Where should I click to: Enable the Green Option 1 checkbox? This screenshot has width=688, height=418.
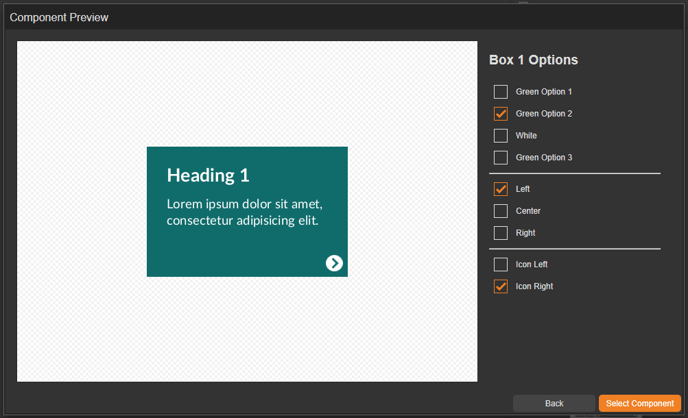501,92
